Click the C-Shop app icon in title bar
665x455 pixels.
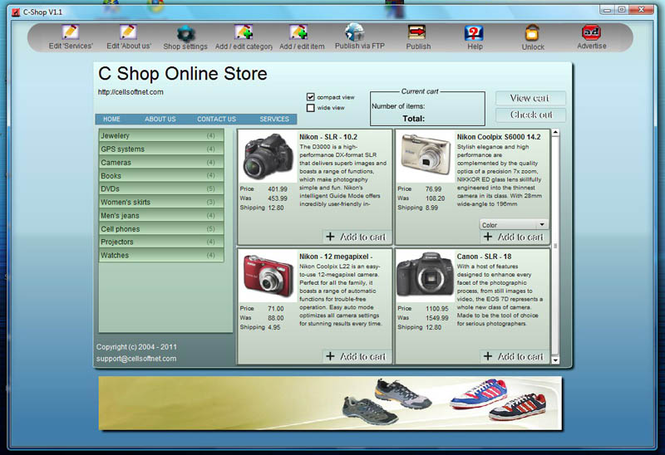tap(16, 12)
